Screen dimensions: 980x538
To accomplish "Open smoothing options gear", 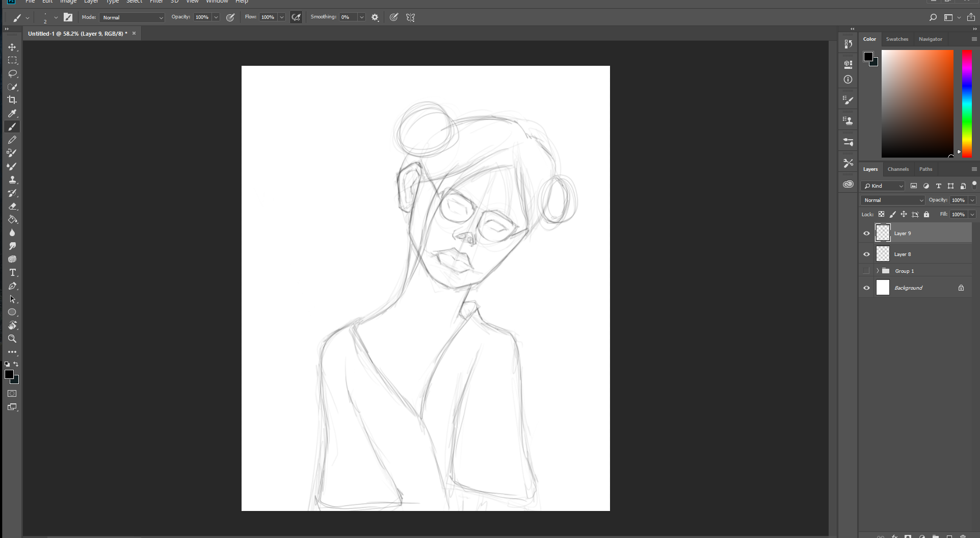I will point(375,17).
